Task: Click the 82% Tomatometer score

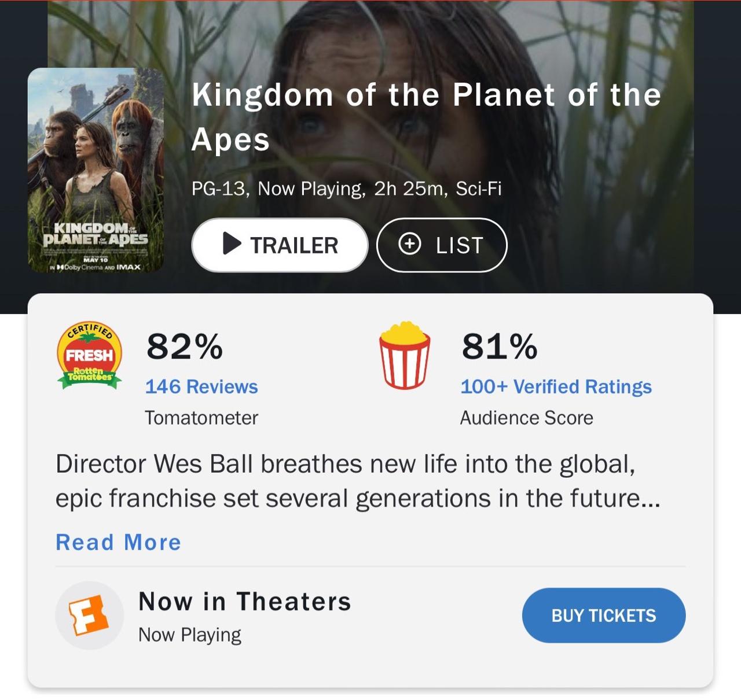Action: [185, 347]
